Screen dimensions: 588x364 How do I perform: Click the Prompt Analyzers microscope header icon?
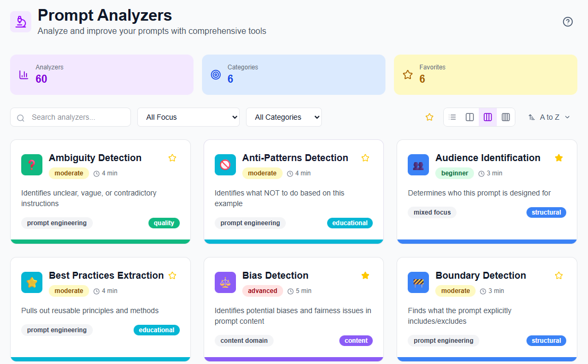click(20, 22)
